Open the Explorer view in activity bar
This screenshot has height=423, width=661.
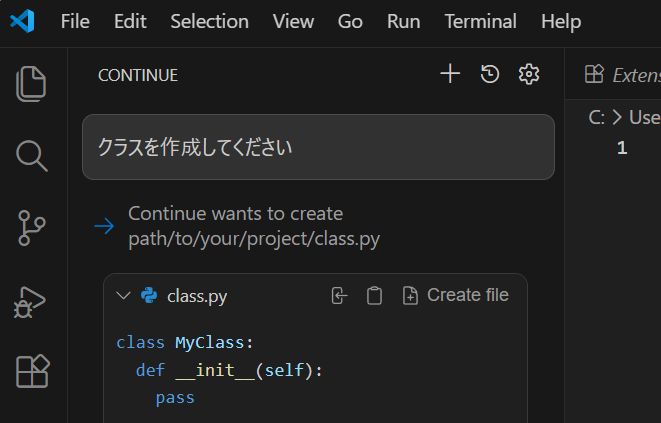tap(32, 83)
